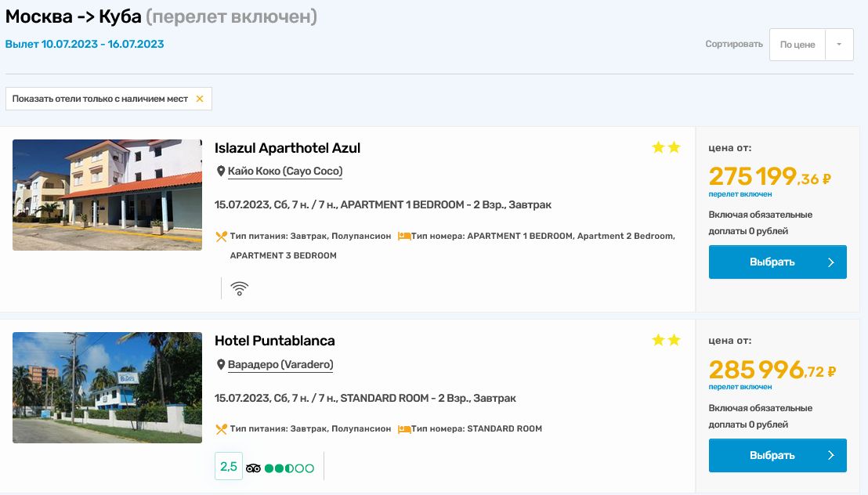Viewport: 868px width, 495px height.
Task: Click the TripAdvisor rating circles for Hotel Puntablanca
Action: click(289, 468)
